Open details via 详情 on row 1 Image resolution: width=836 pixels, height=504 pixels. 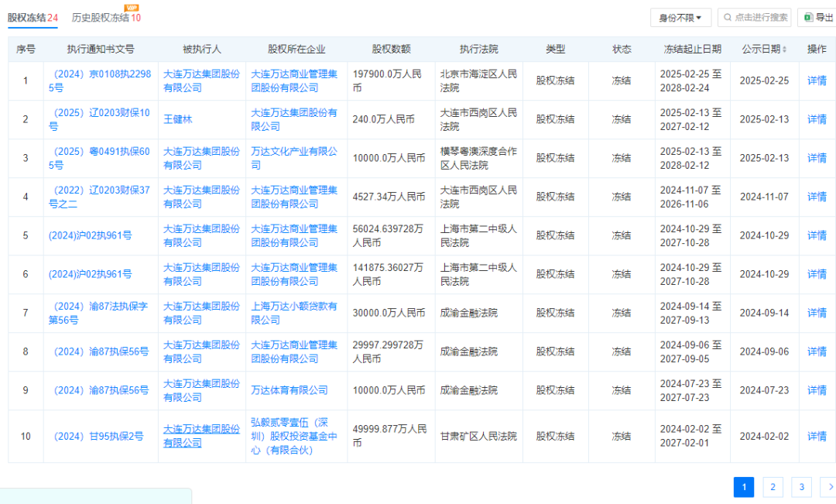(817, 81)
